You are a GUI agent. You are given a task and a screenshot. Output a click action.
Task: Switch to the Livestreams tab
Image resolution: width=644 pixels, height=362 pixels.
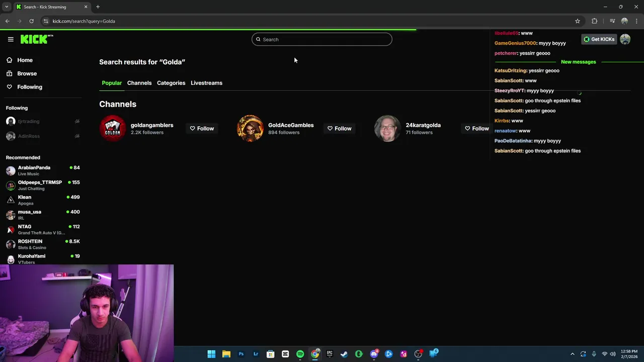coord(206,83)
